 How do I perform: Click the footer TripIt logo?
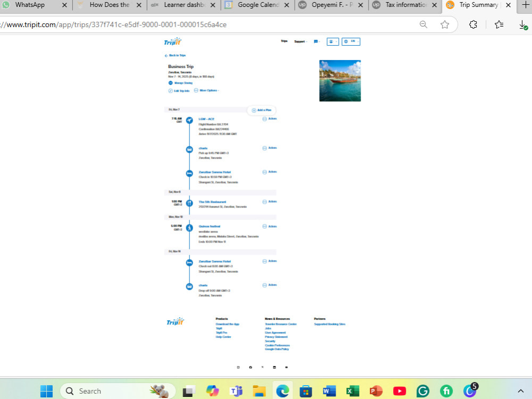176,321
